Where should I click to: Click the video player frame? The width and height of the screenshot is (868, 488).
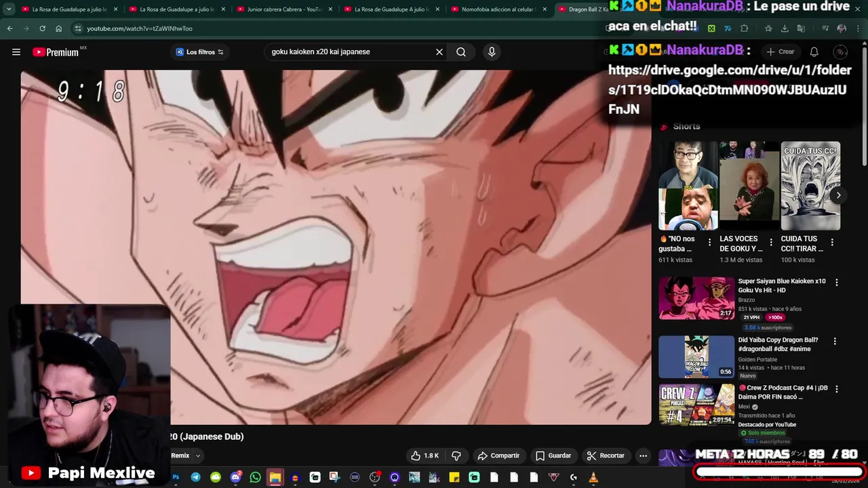pyautogui.click(x=336, y=247)
